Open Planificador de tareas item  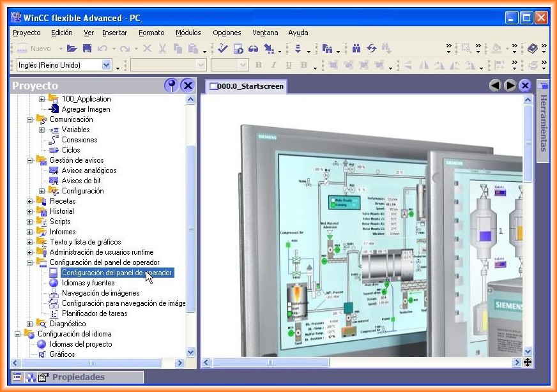click(94, 313)
